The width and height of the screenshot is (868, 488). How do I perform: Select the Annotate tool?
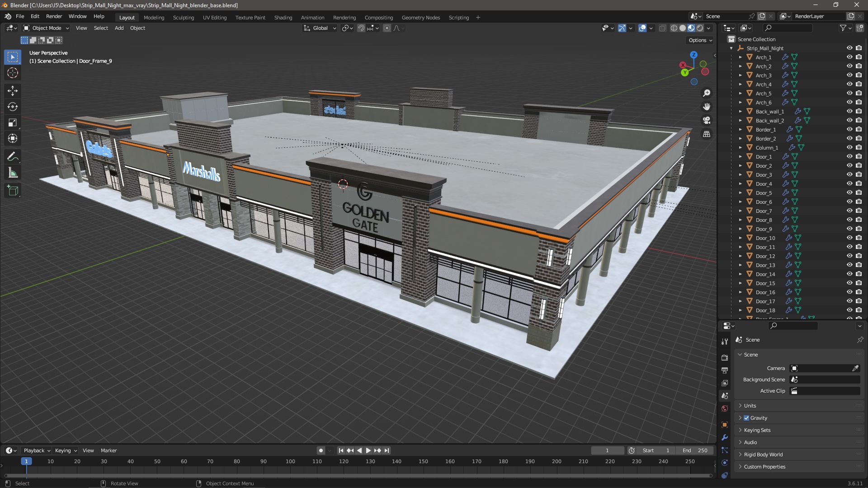coord(13,157)
